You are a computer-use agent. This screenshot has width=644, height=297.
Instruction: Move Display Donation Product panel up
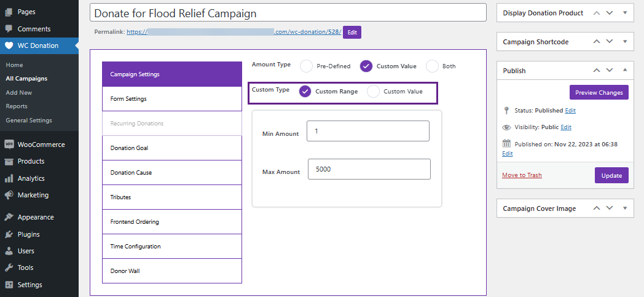point(597,13)
